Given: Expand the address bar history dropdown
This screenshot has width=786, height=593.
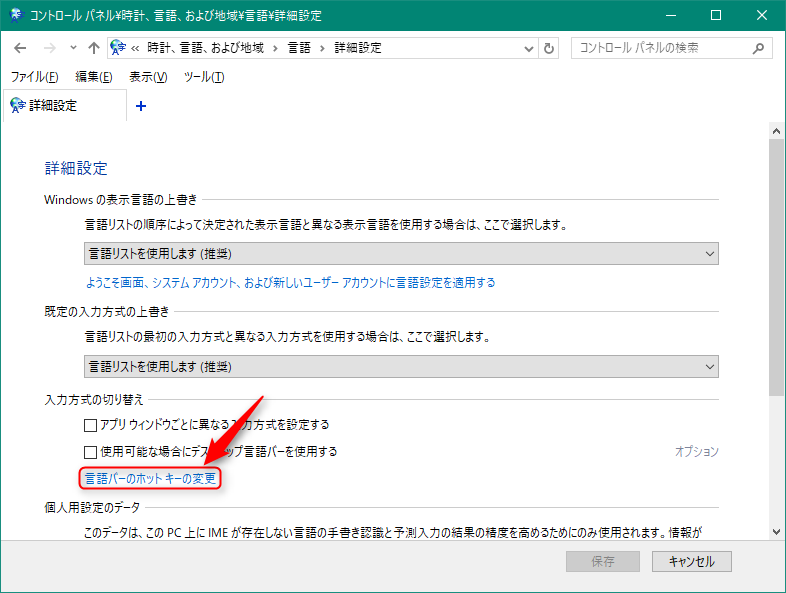Looking at the screenshot, I should click(528, 49).
